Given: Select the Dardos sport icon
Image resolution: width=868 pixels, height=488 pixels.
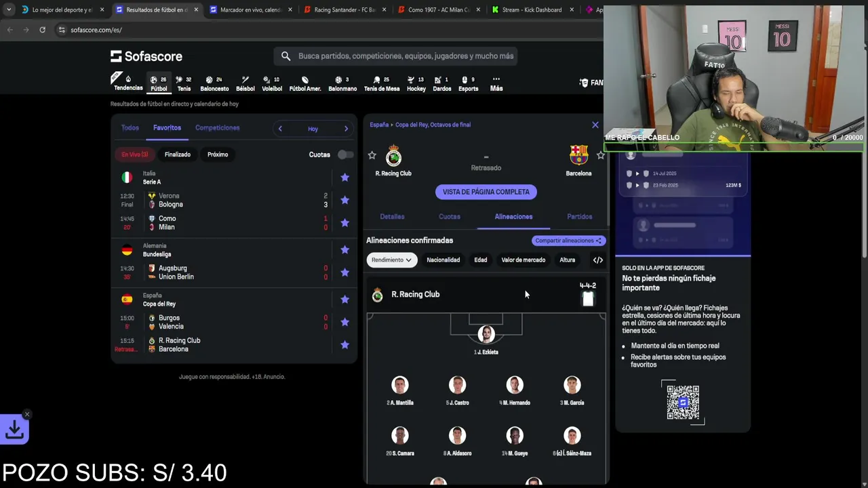Looking at the screenshot, I should coord(441,83).
